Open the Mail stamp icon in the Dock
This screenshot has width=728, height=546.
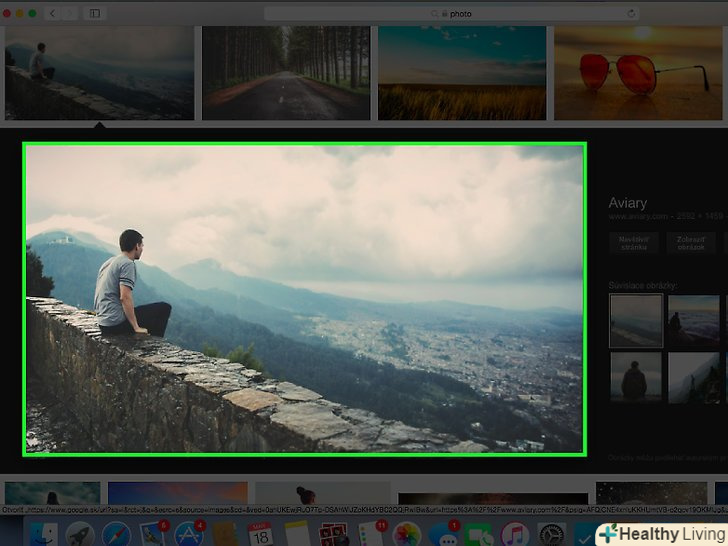tap(153, 534)
